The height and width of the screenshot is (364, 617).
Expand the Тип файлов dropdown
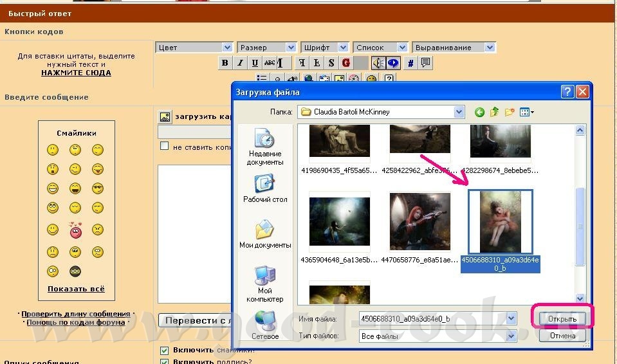tap(511, 336)
